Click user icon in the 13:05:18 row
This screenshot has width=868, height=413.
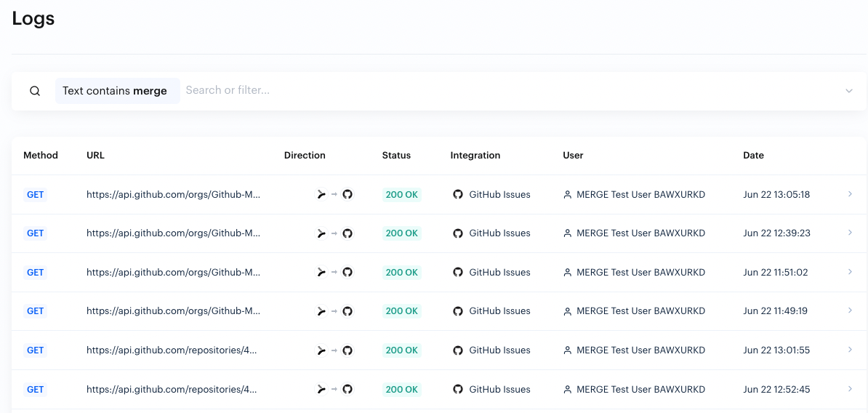[568, 195]
